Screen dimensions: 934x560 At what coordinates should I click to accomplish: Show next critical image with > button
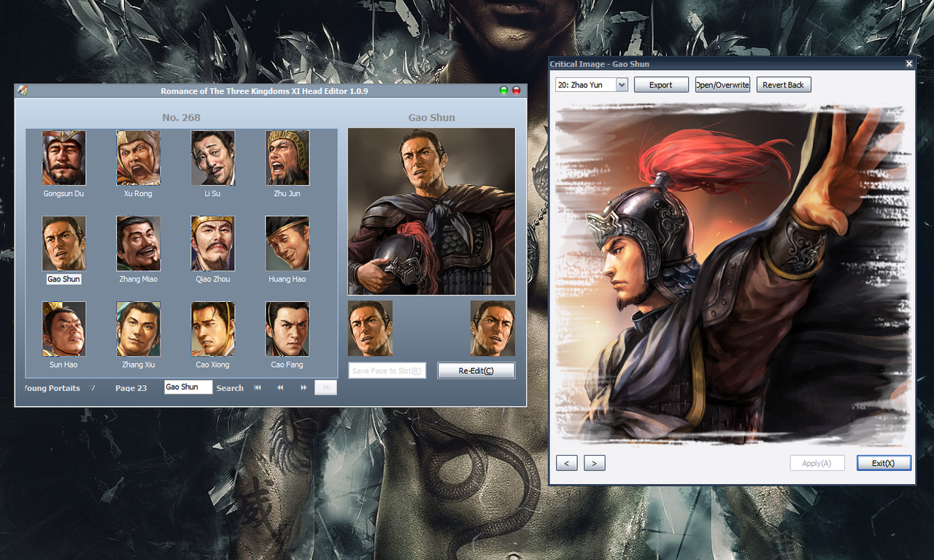(595, 463)
